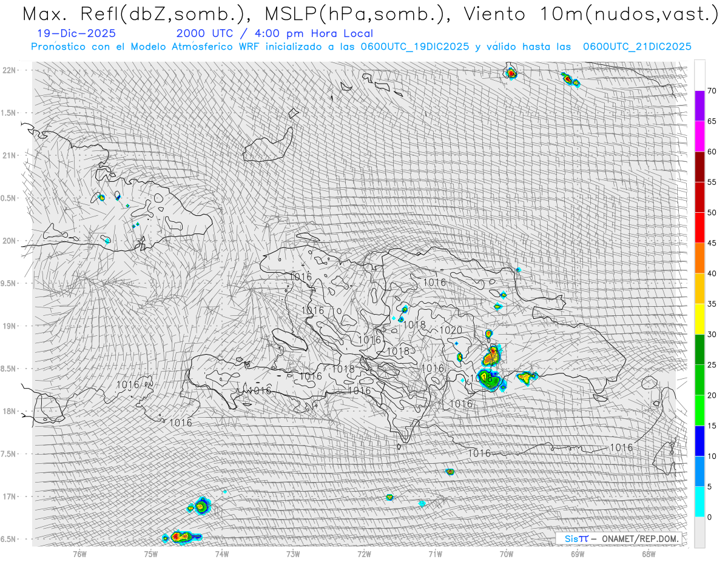Click the colorbar value label '40'
This screenshot has height=562, width=728.
click(712, 273)
